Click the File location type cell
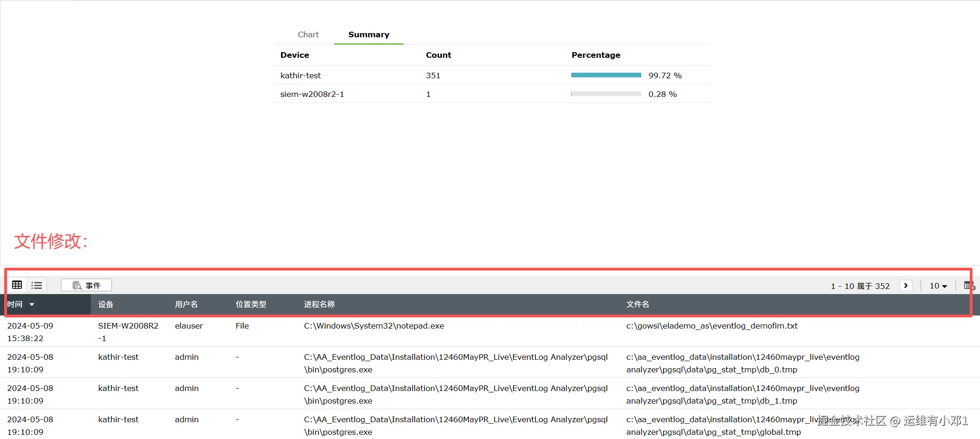Viewport: 980px width, 439px height. coord(242,326)
